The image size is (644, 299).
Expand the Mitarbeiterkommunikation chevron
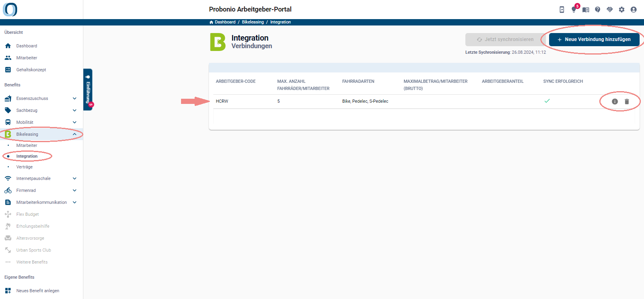(x=75, y=202)
